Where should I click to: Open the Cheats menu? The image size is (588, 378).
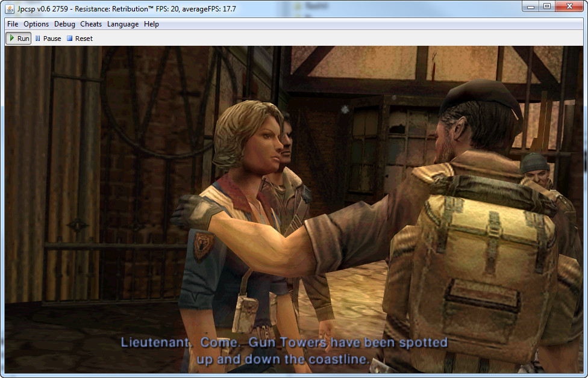click(x=91, y=24)
